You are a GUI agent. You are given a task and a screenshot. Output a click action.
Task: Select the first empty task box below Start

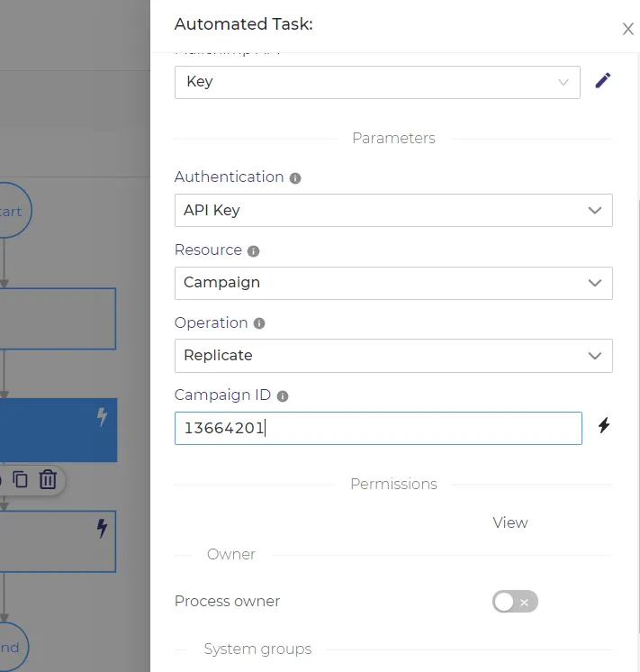[58, 319]
